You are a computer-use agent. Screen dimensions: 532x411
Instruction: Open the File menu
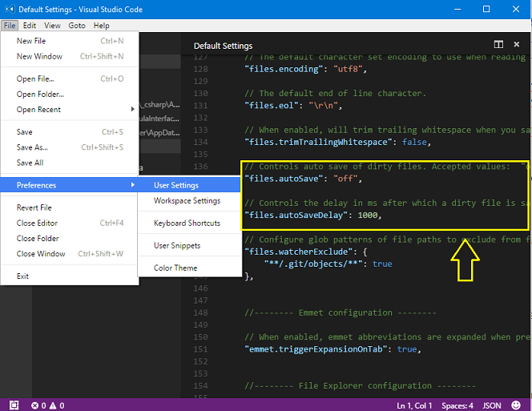tap(10, 26)
